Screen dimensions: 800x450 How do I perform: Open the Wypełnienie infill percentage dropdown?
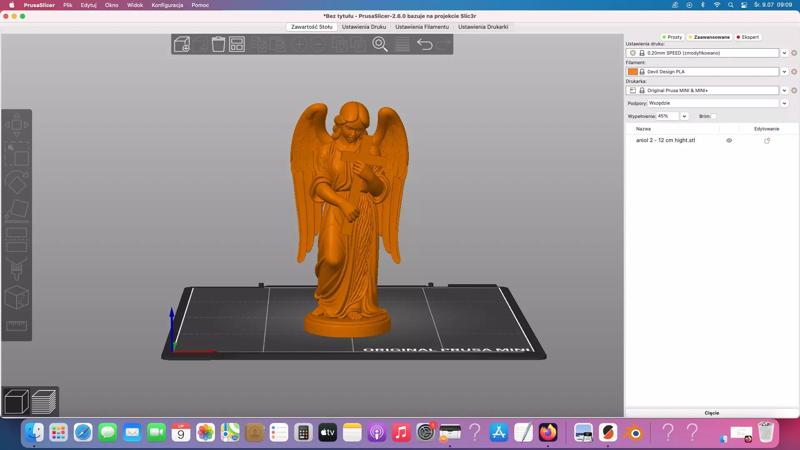pos(684,116)
